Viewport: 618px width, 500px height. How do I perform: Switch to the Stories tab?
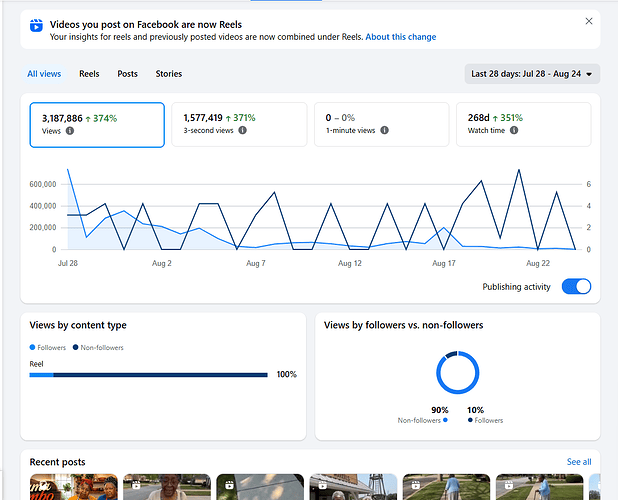[x=169, y=74]
